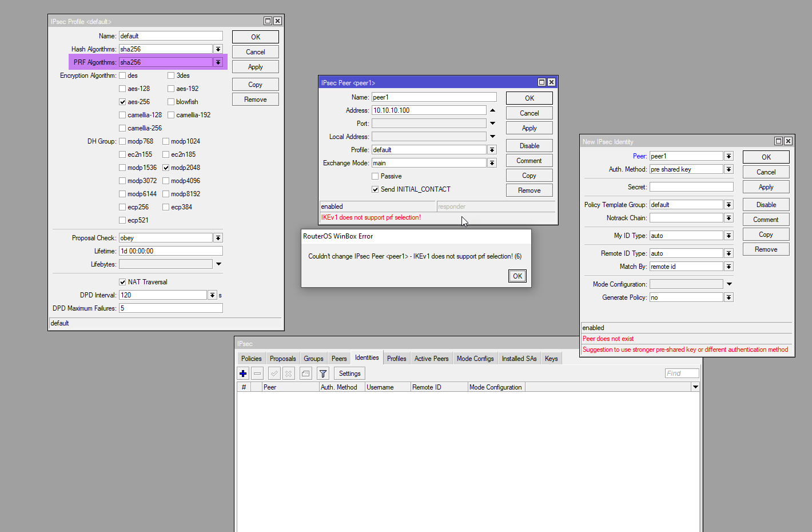Open the Keys tab
This screenshot has width=812, height=532.
(x=551, y=359)
